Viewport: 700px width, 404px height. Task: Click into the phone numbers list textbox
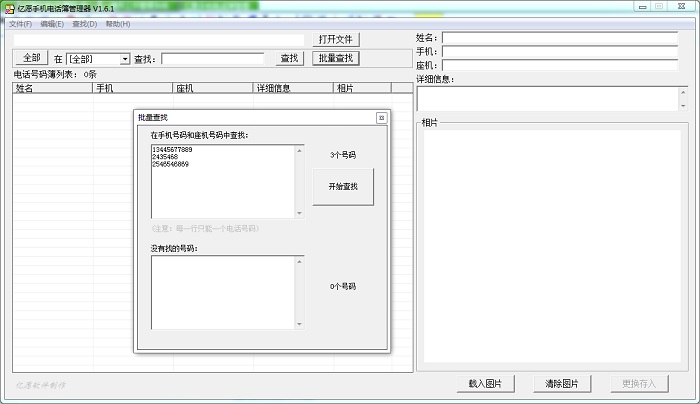coord(223,181)
